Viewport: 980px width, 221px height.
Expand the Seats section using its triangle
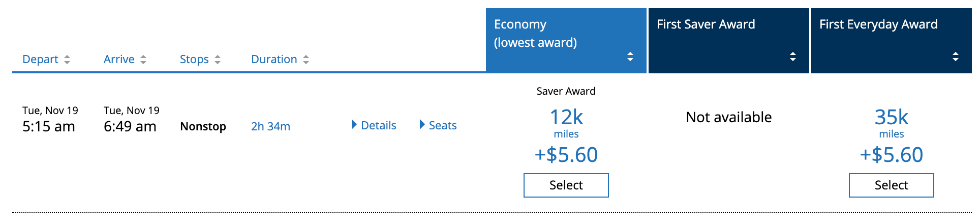click(422, 125)
